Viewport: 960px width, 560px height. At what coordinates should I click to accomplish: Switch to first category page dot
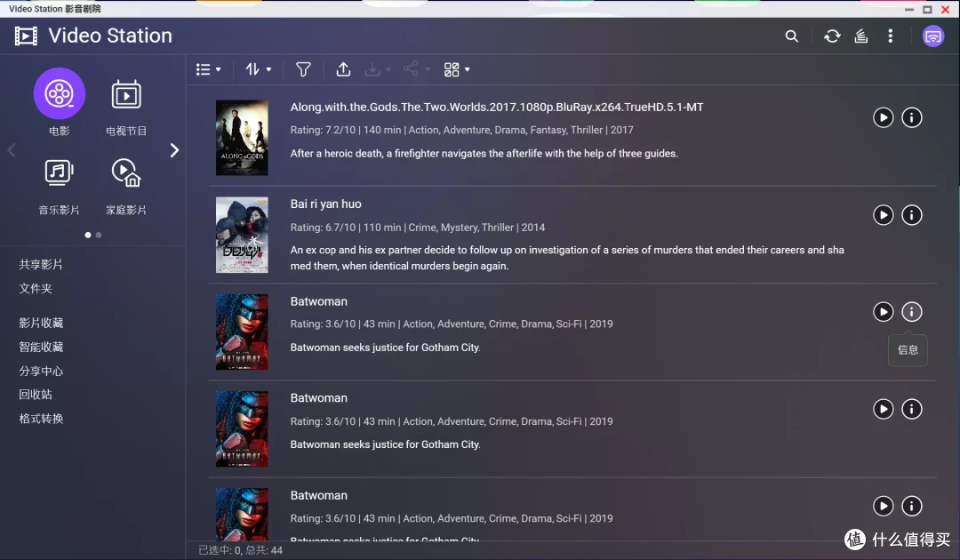point(88,235)
